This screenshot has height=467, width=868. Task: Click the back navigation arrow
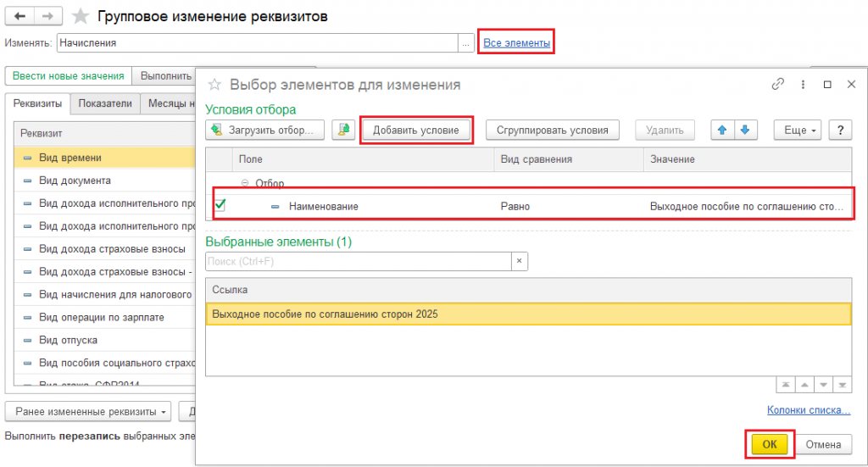point(19,17)
